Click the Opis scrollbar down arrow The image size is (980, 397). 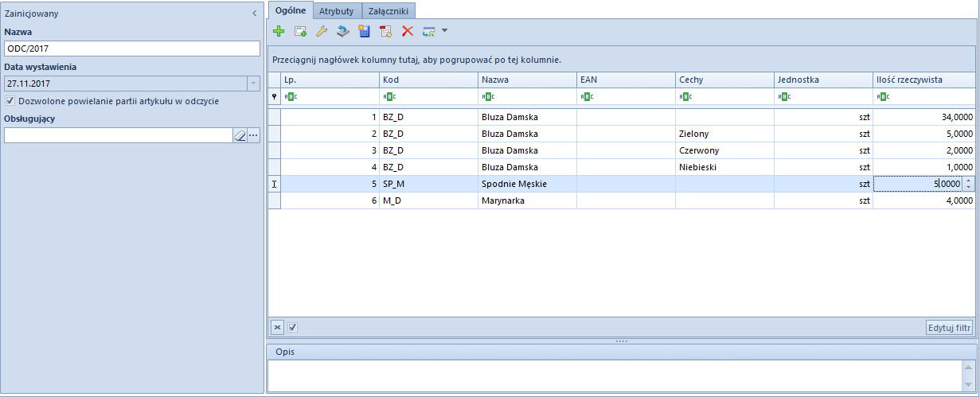968,385
